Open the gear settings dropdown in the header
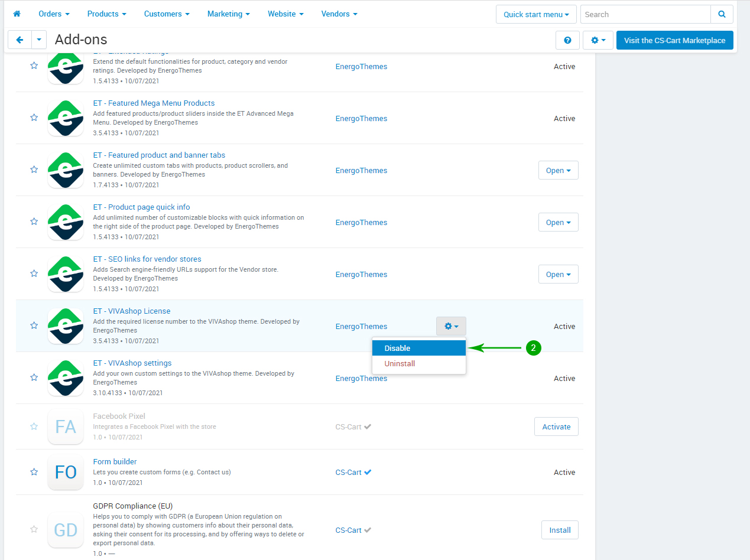The height and width of the screenshot is (560, 750). tap(598, 40)
